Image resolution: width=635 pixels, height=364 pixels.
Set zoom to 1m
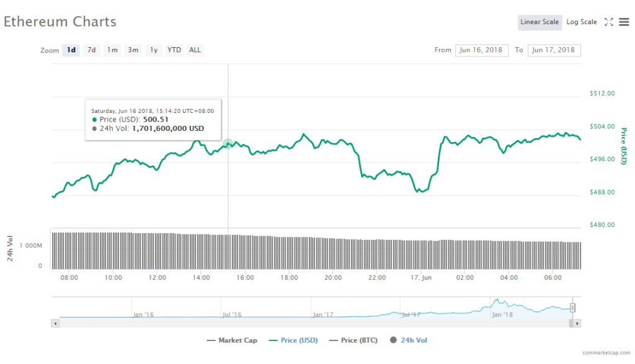coord(112,50)
